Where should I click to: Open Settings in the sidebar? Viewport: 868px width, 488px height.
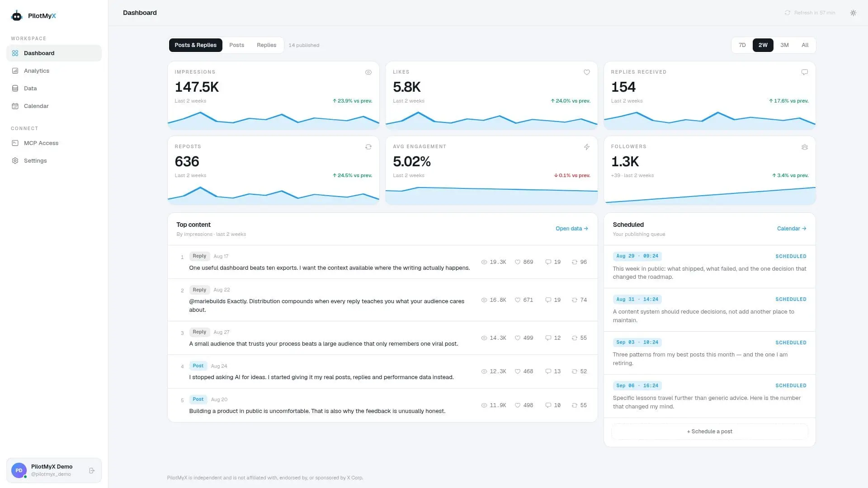coord(54,160)
